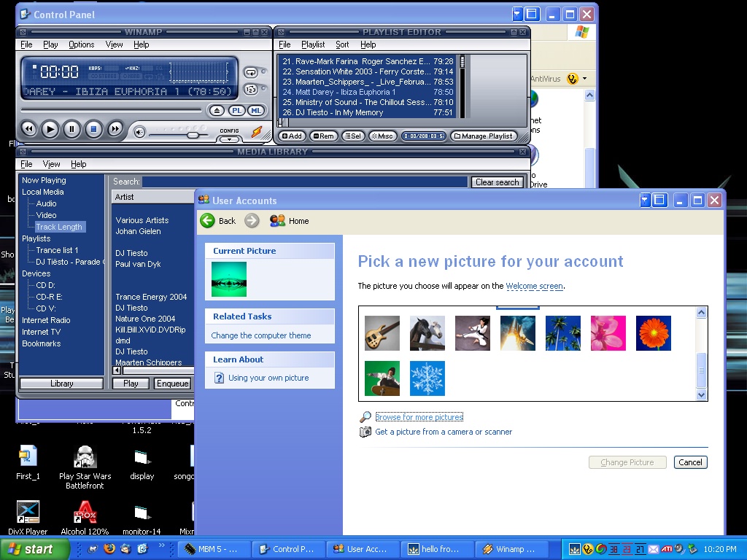Image resolution: width=747 pixels, height=560 pixels.
Task: Open Bookmarks in Media Library
Action: coord(42,343)
